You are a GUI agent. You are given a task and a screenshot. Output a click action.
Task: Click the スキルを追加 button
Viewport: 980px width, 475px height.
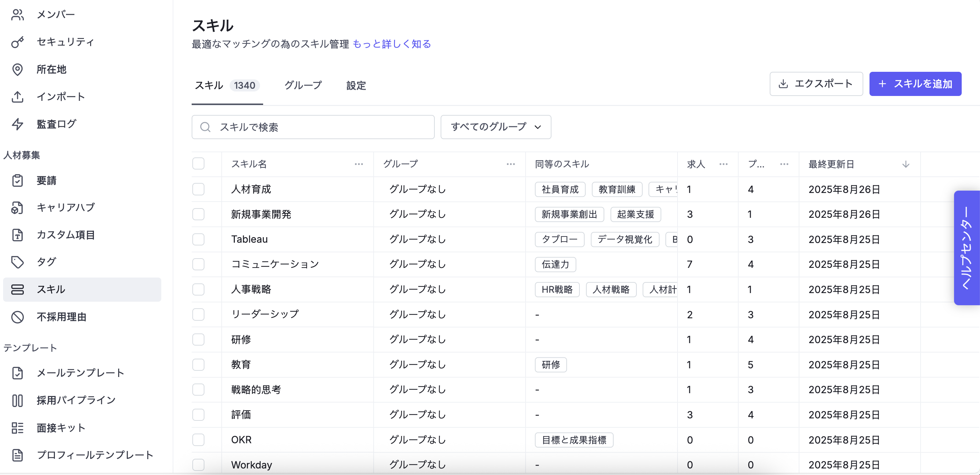click(x=915, y=84)
